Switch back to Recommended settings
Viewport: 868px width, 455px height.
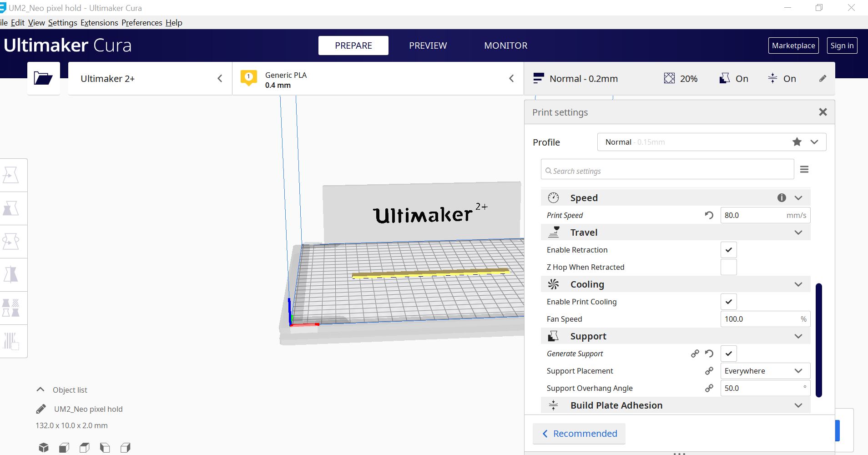[579, 434]
